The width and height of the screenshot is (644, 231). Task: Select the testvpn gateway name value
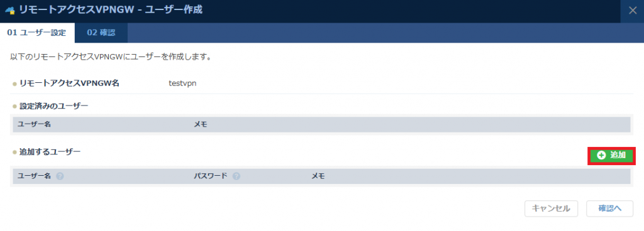point(182,83)
